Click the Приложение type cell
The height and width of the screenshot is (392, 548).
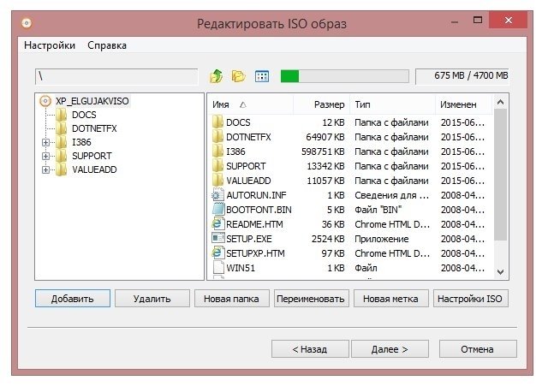pyautogui.click(x=382, y=239)
